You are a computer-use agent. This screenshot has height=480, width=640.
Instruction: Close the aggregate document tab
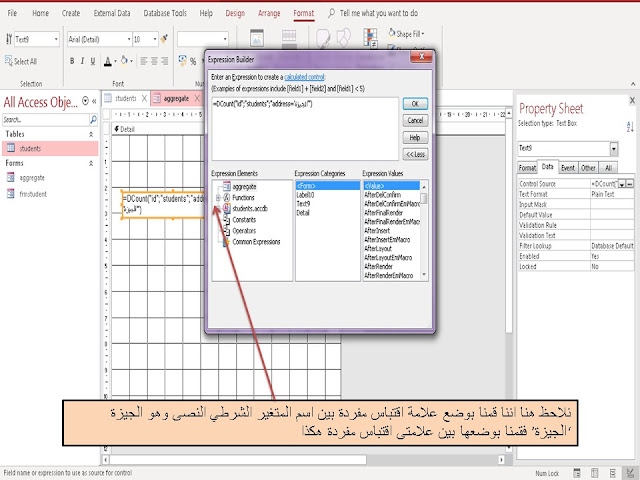pos(197,98)
